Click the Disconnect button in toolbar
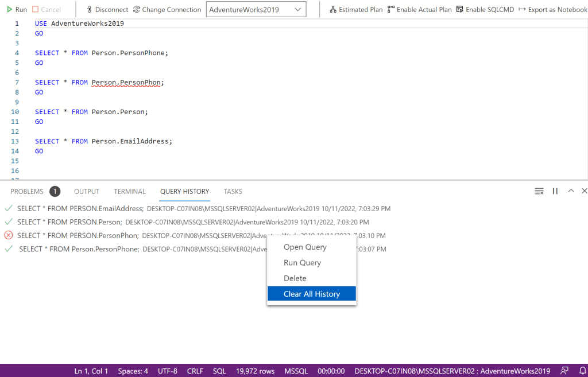 pos(107,10)
